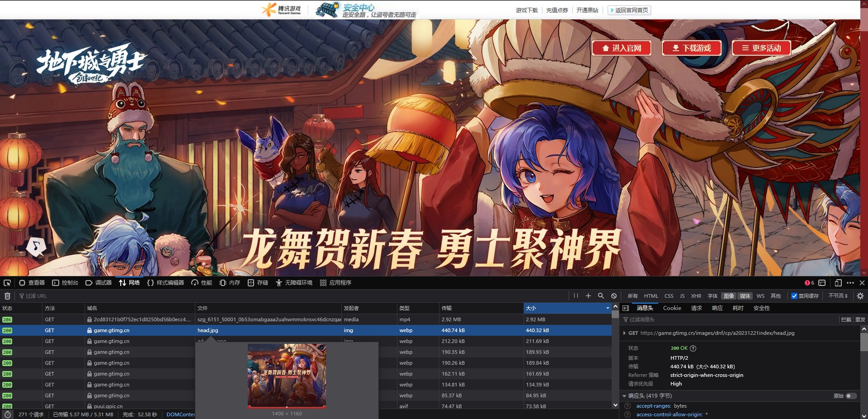Open the devtools three-dots menu
868x419 pixels.
coord(850,283)
